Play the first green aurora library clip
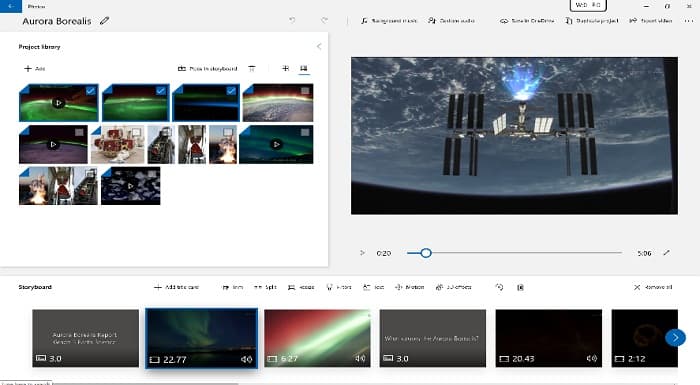Screen dimensions: 700x385 pos(58,103)
